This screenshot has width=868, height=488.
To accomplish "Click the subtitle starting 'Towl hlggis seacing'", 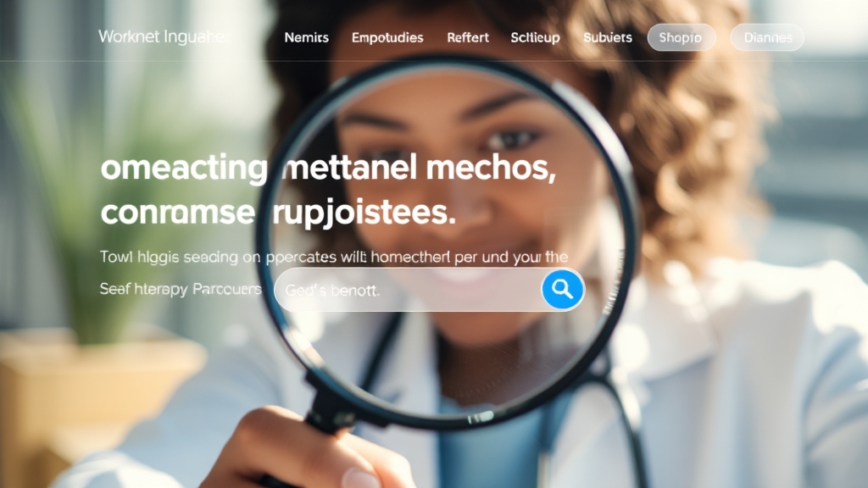I will click(334, 257).
